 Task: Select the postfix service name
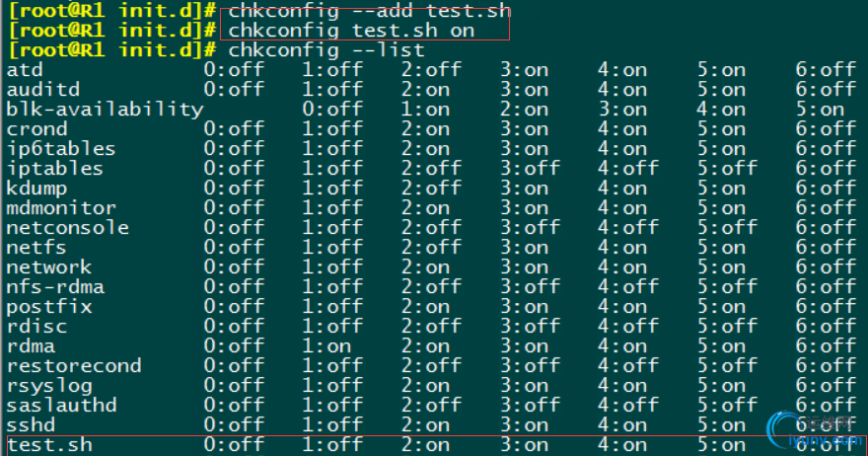click(49, 306)
